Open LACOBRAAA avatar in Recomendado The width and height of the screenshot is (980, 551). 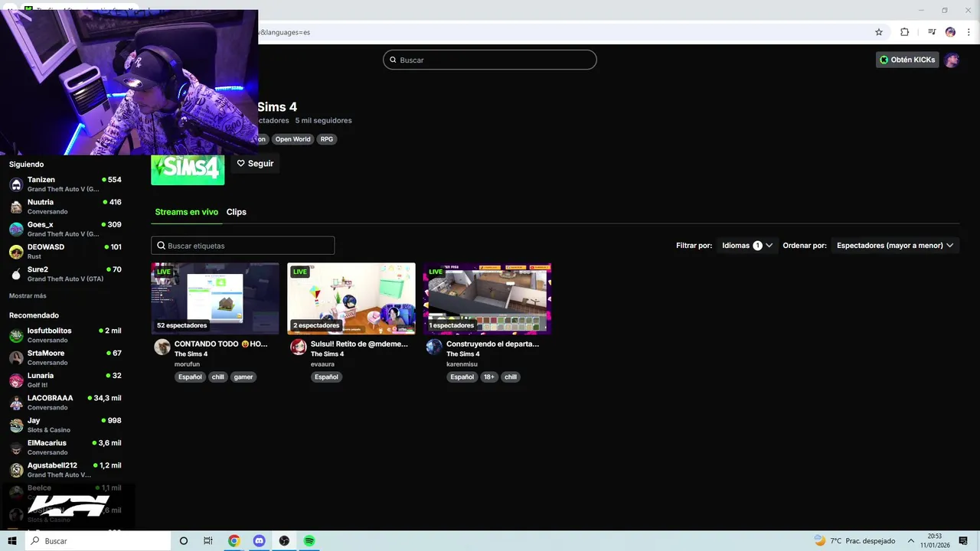(x=16, y=403)
